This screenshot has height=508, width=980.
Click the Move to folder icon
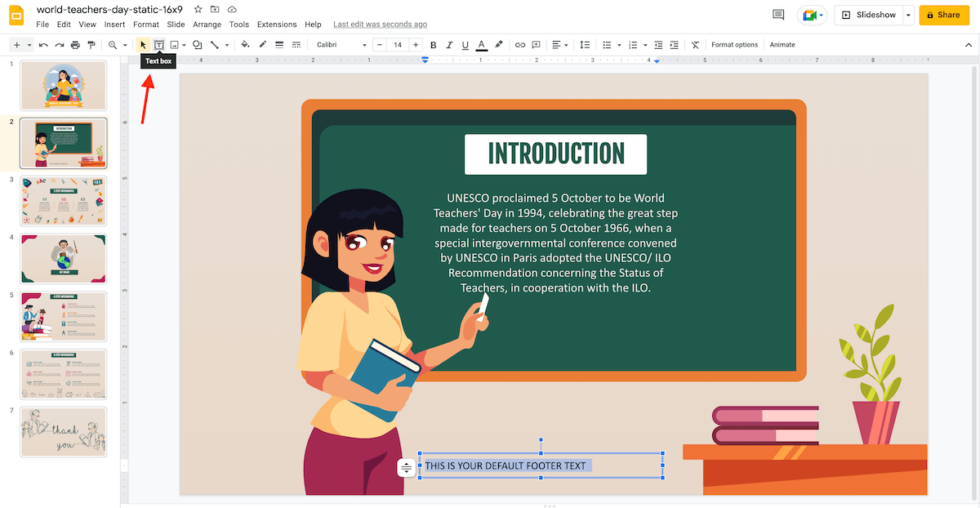pyautogui.click(x=215, y=9)
